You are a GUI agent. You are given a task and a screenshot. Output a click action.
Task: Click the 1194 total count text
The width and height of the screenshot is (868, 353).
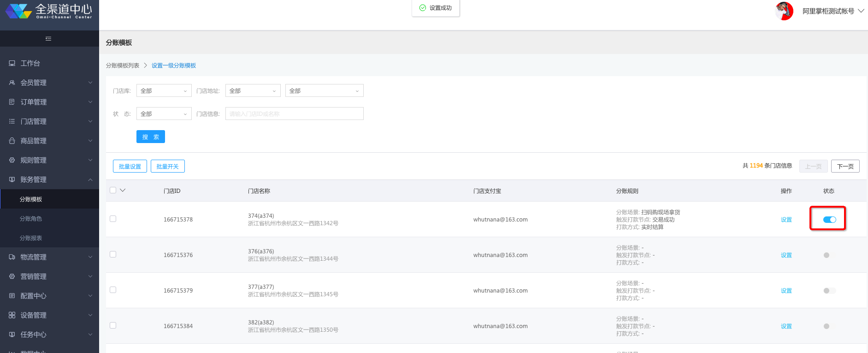[756, 166]
